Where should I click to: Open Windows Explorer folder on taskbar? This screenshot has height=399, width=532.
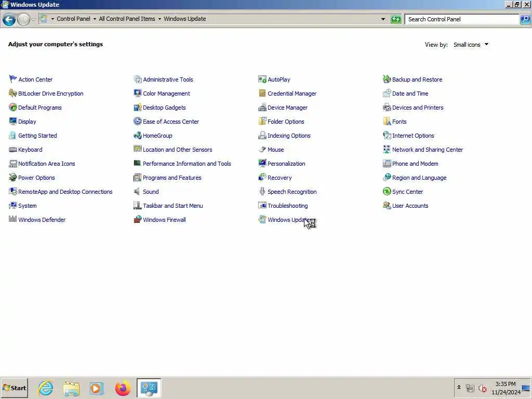[x=71, y=388]
